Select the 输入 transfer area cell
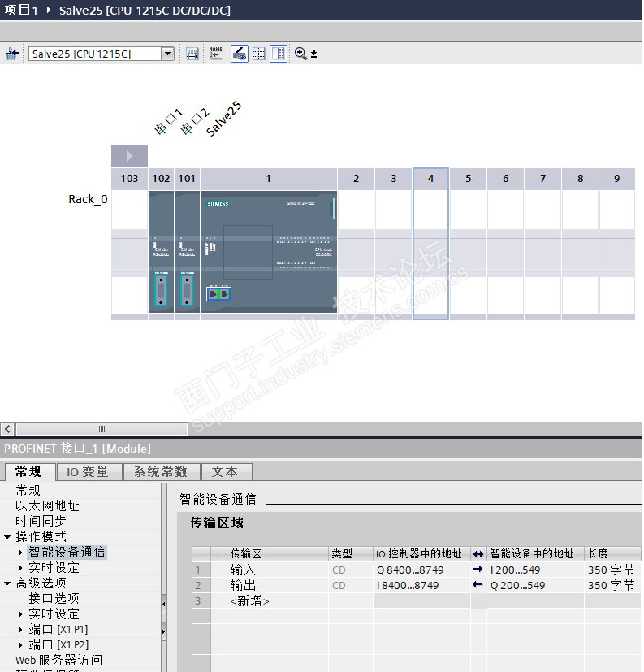Screen dimensions: 644x672 tap(278, 570)
